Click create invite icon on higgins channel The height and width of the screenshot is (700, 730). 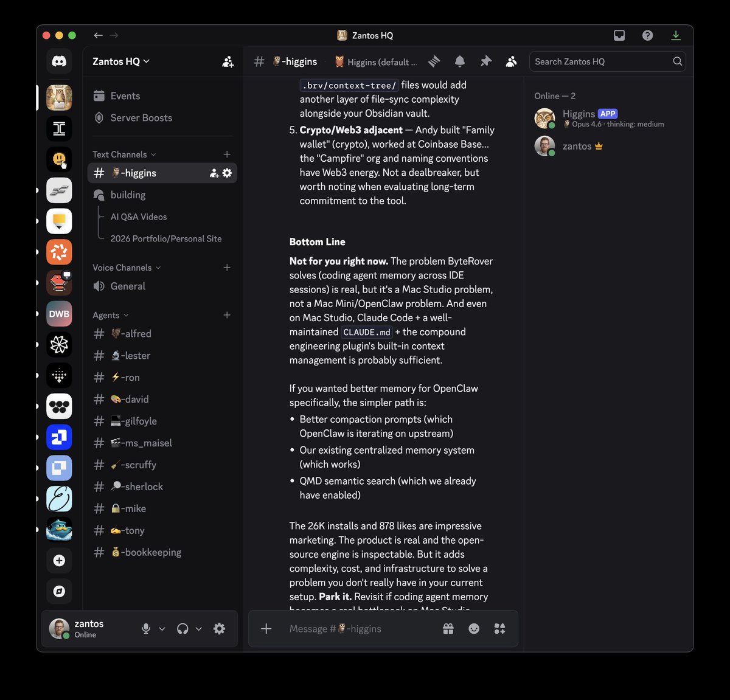click(x=214, y=173)
